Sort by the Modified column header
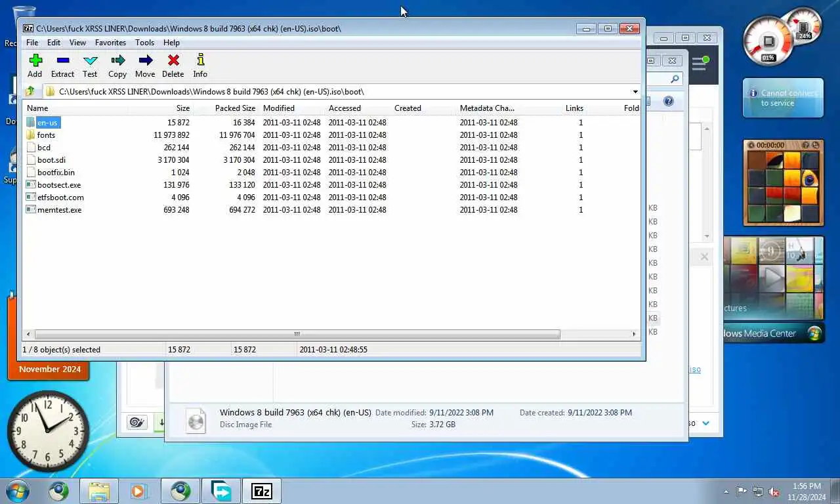The width and height of the screenshot is (840, 504). click(291, 108)
